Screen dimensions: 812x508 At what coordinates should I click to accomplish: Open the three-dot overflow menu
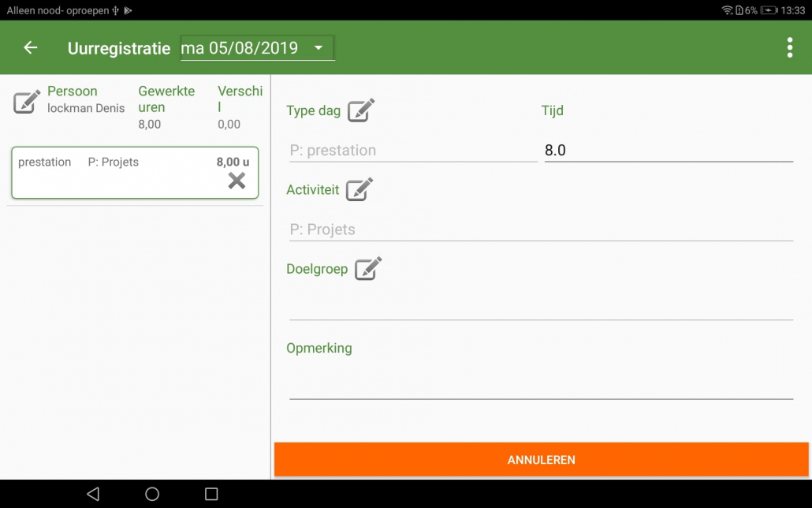click(x=790, y=47)
